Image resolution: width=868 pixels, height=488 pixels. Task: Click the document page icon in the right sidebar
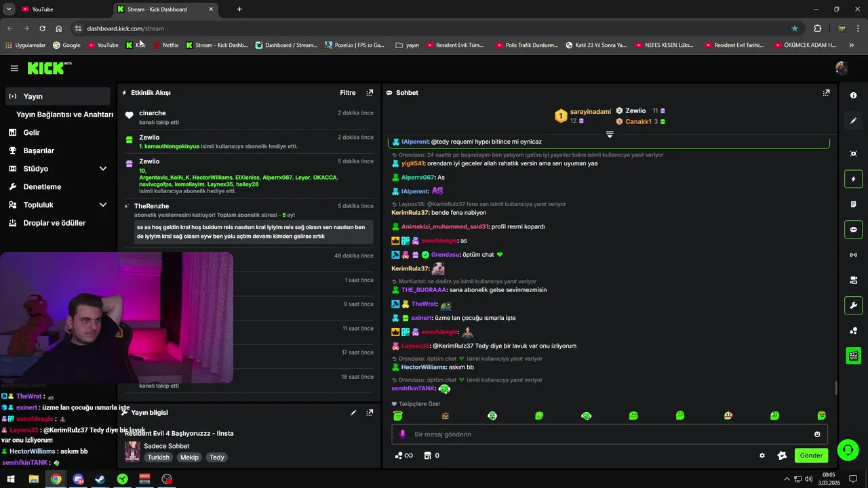pyautogui.click(x=853, y=204)
